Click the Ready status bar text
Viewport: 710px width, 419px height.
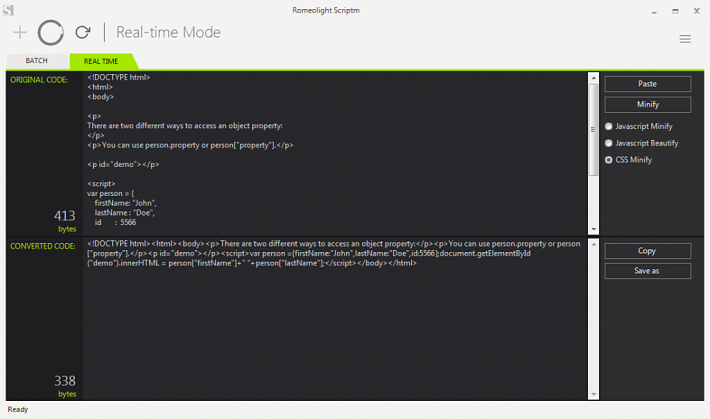coord(18,409)
